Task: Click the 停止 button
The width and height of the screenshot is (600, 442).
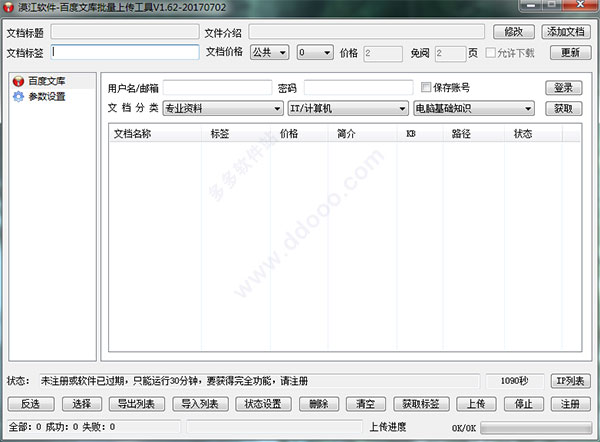Action: (523, 404)
